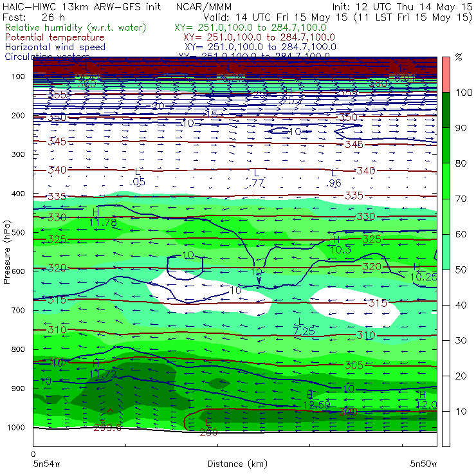This screenshot has width=476, height=476.
Task: Click the red 'L 299.6' temperature minimum
Action: pos(107,423)
